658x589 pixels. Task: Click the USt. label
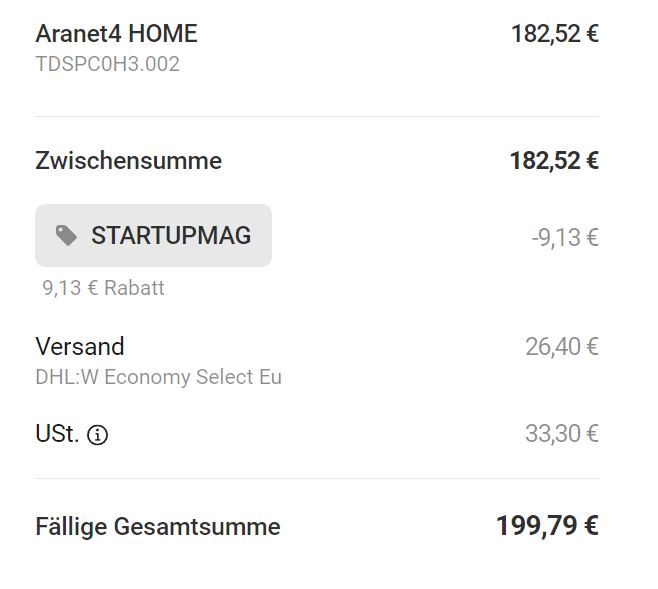pos(57,434)
